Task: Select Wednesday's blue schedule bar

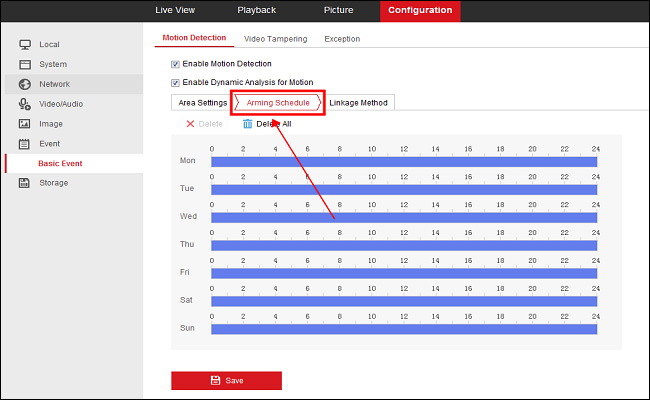Action: pos(404,218)
